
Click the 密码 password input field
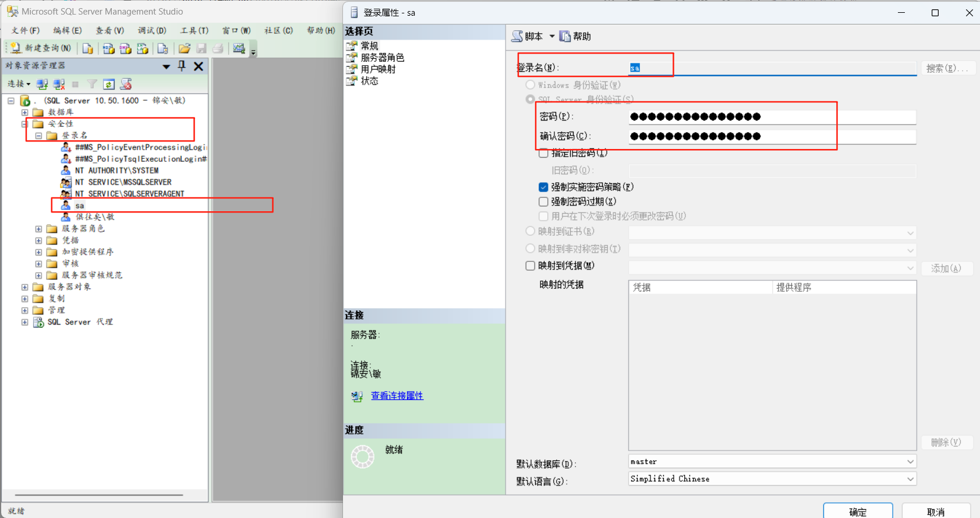click(772, 116)
